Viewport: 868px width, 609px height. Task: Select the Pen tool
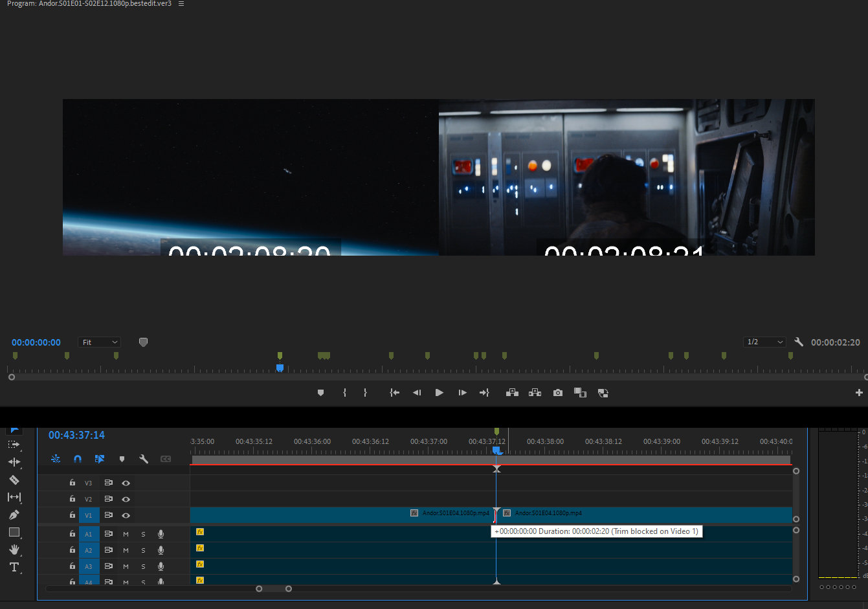click(14, 515)
